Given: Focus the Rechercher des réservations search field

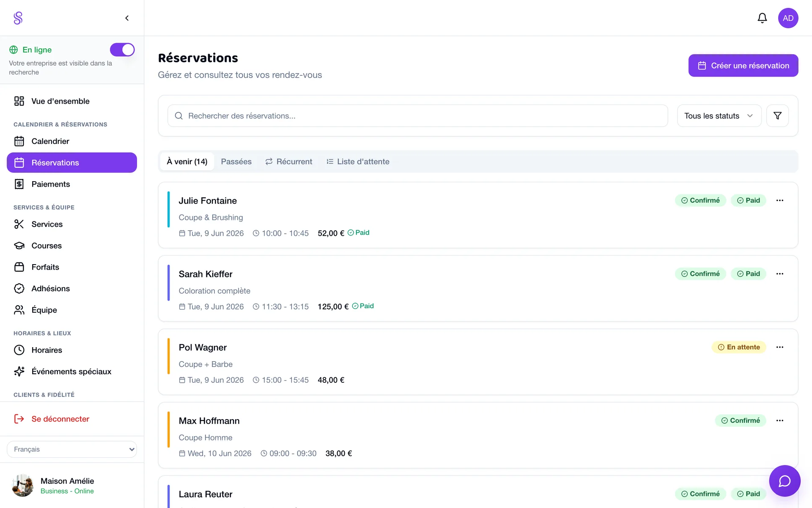Looking at the screenshot, I should coord(417,116).
